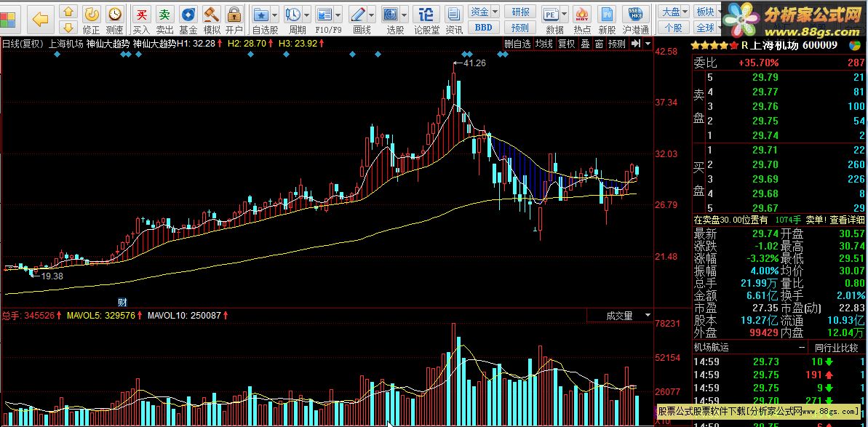Open the 研报 research reports button

(x=520, y=11)
